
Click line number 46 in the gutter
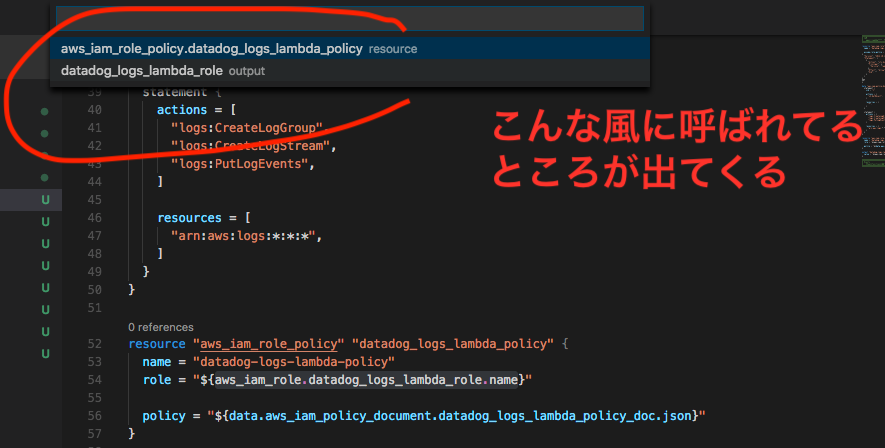(94, 218)
